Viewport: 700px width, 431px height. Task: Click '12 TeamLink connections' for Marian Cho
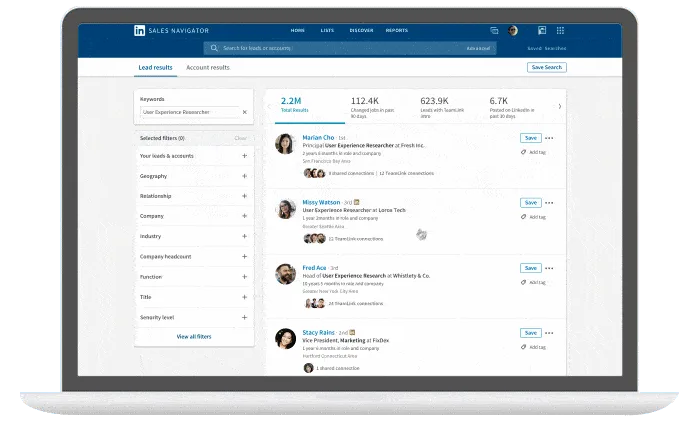pos(406,173)
